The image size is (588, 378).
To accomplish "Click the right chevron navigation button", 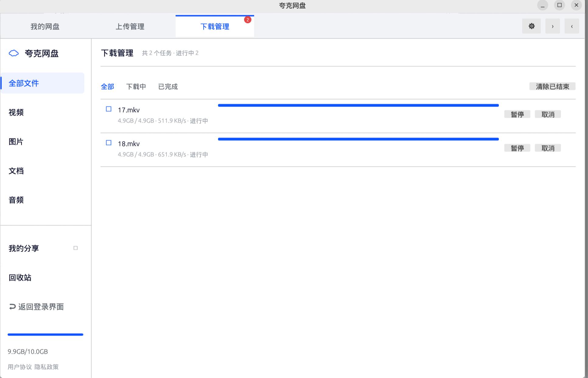I will click(552, 26).
